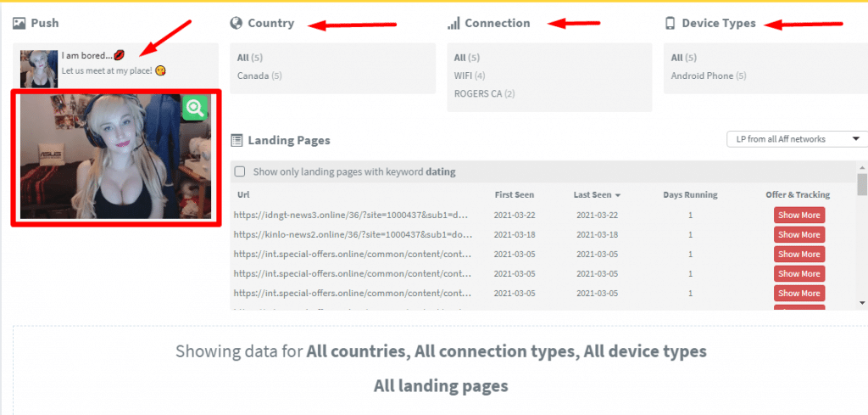Click the Device Types phone icon
The image size is (868, 415).
pos(670,23)
